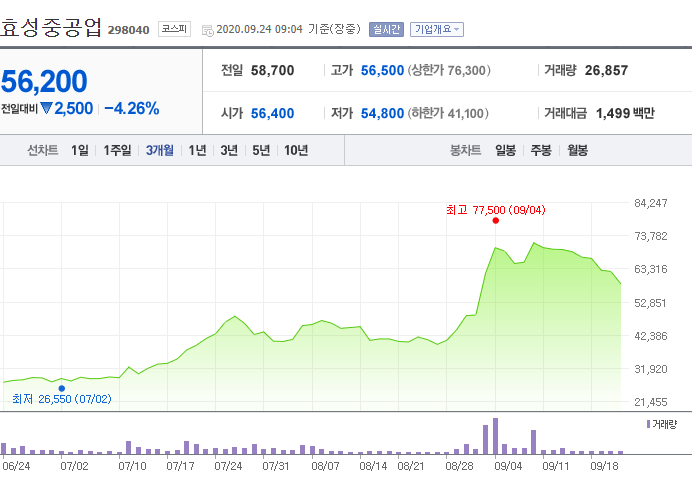Click the upper limit price 76,300
The width and height of the screenshot is (692, 485).
(466, 71)
